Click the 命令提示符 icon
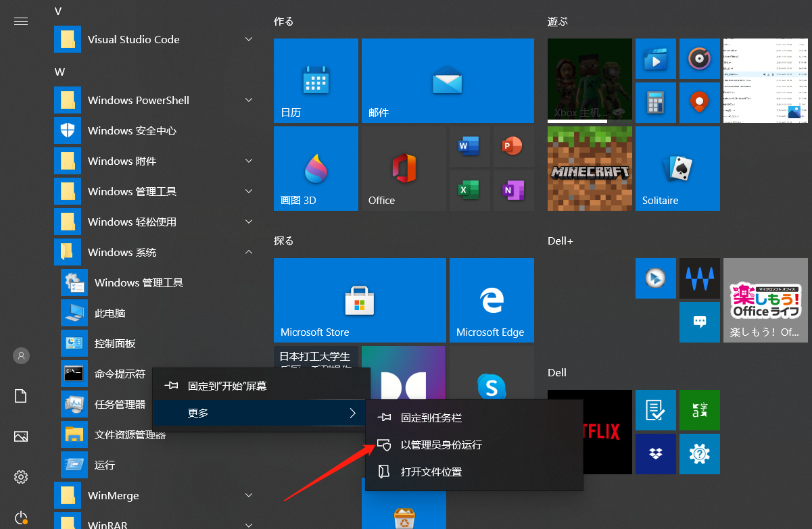This screenshot has height=529, width=812. (x=74, y=374)
